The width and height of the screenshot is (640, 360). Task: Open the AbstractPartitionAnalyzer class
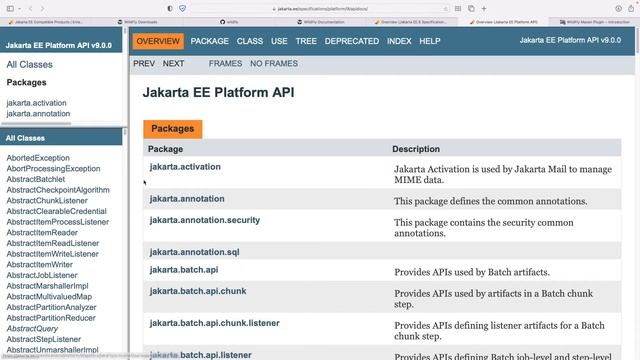click(x=51, y=307)
